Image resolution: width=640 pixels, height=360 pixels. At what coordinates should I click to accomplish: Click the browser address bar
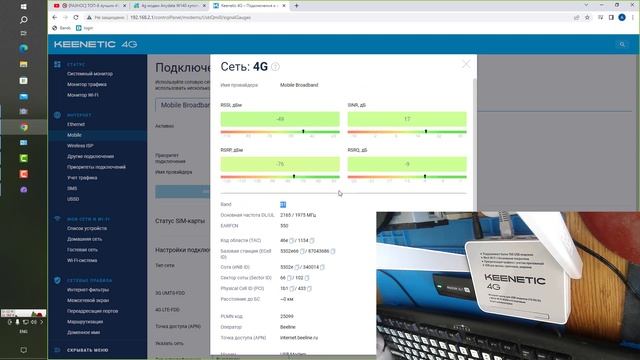[x=327, y=18]
